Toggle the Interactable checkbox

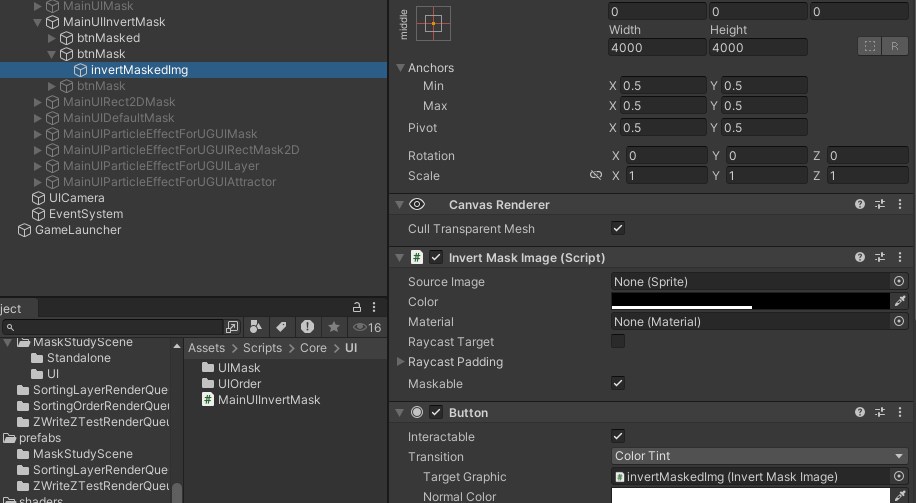tap(617, 436)
